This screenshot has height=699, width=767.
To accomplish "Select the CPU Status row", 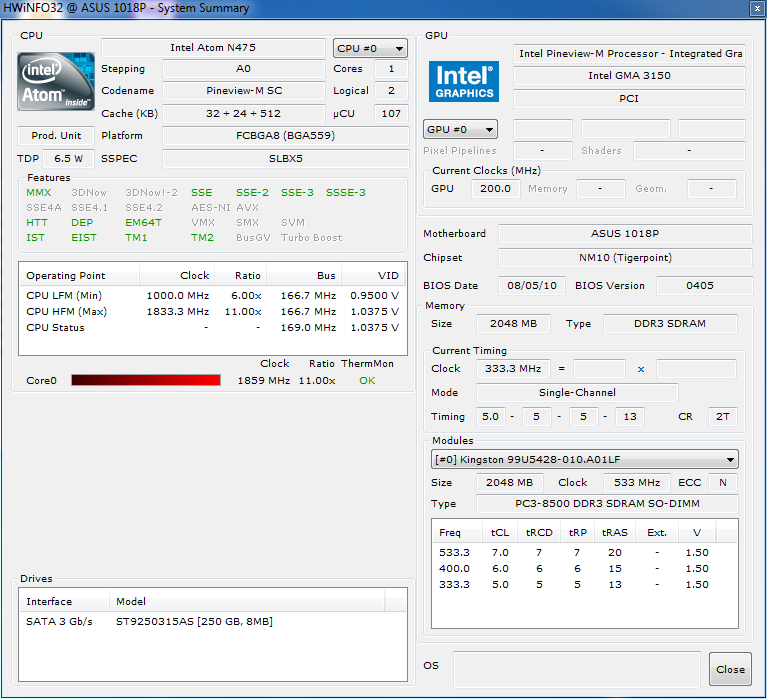I will click(x=212, y=328).
